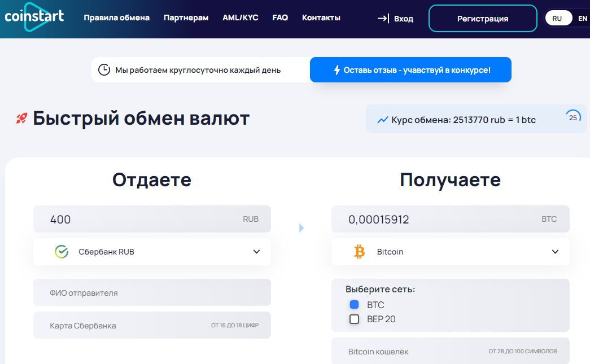Click the rocket icon beside heading
Viewport: 590px width, 364px height.
coord(21,119)
